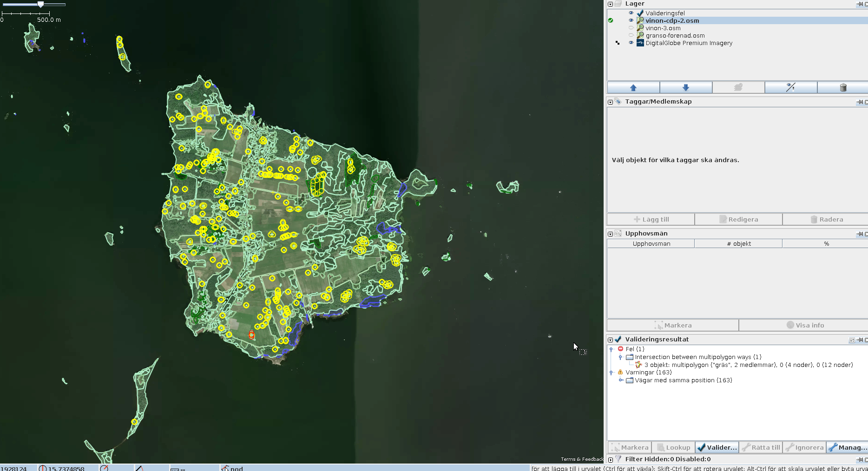Move selected layer down with arrow button
Screen dimensions: 868x471
pos(685,87)
